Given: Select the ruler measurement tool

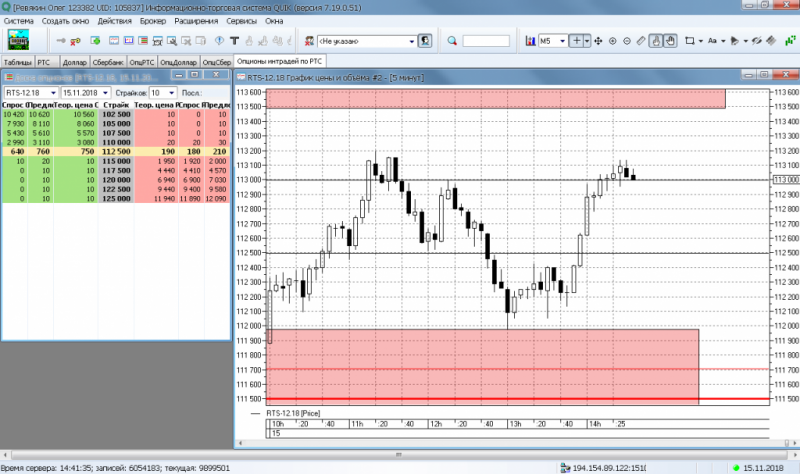Looking at the screenshot, I should (x=641, y=41).
